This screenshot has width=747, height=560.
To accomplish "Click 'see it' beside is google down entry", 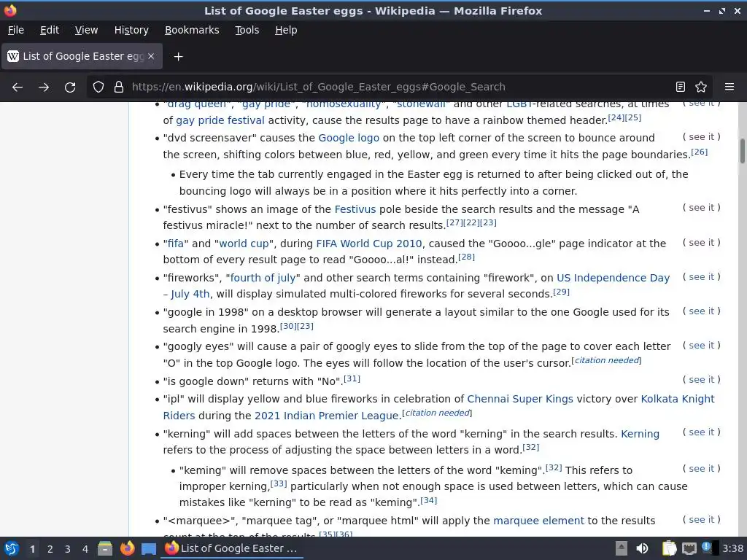I will pyautogui.click(x=701, y=380).
